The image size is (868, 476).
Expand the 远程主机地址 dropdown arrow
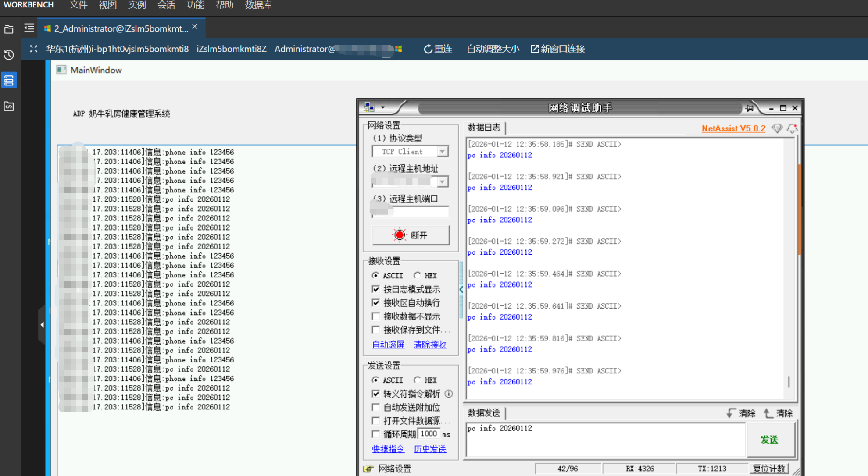[x=443, y=181]
